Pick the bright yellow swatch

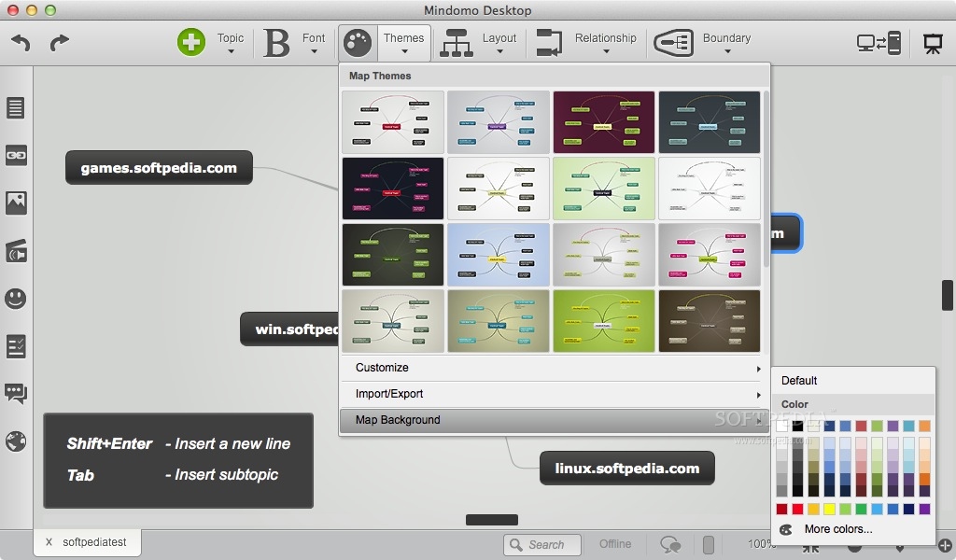829,509
